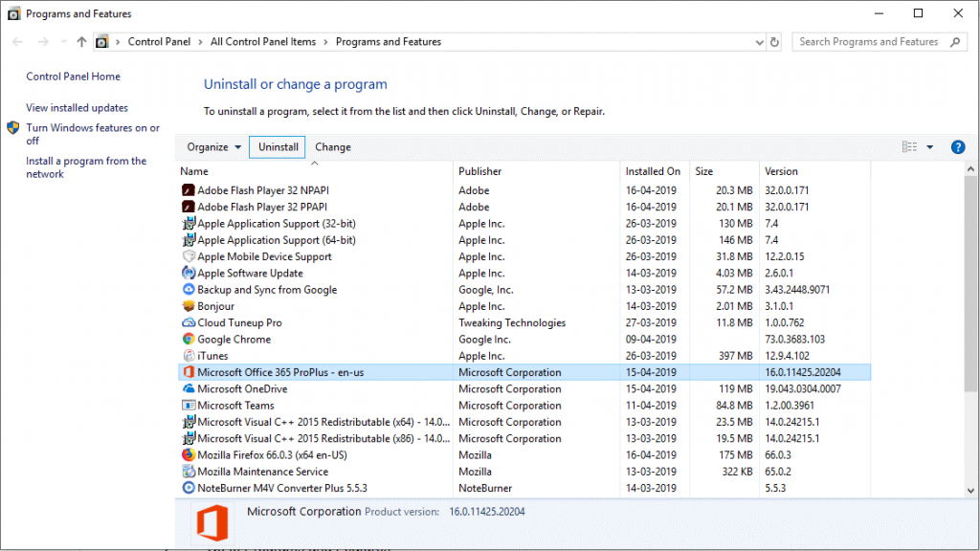Open recent locations dropdown near Forward button
This screenshot has height=551, width=980.
[x=63, y=42]
